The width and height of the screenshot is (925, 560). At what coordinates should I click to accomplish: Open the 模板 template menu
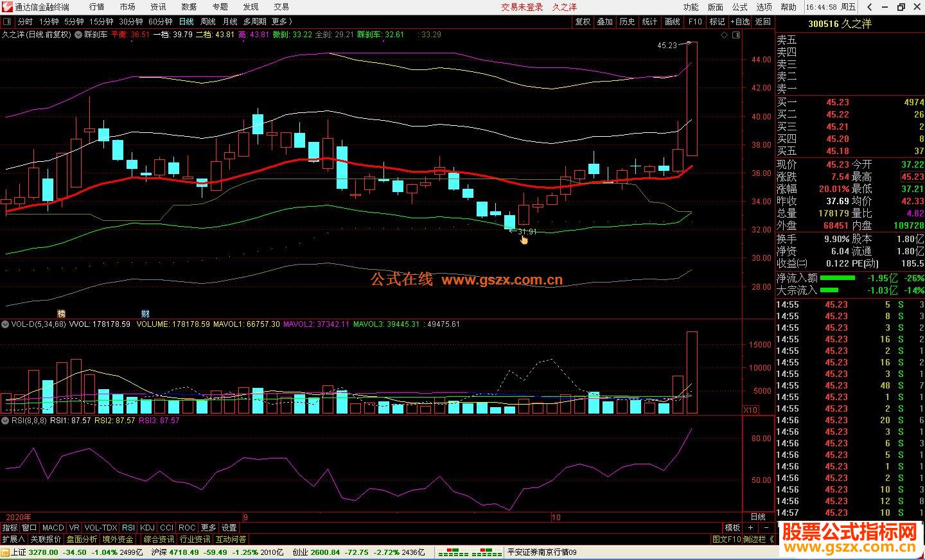pyautogui.click(x=732, y=528)
